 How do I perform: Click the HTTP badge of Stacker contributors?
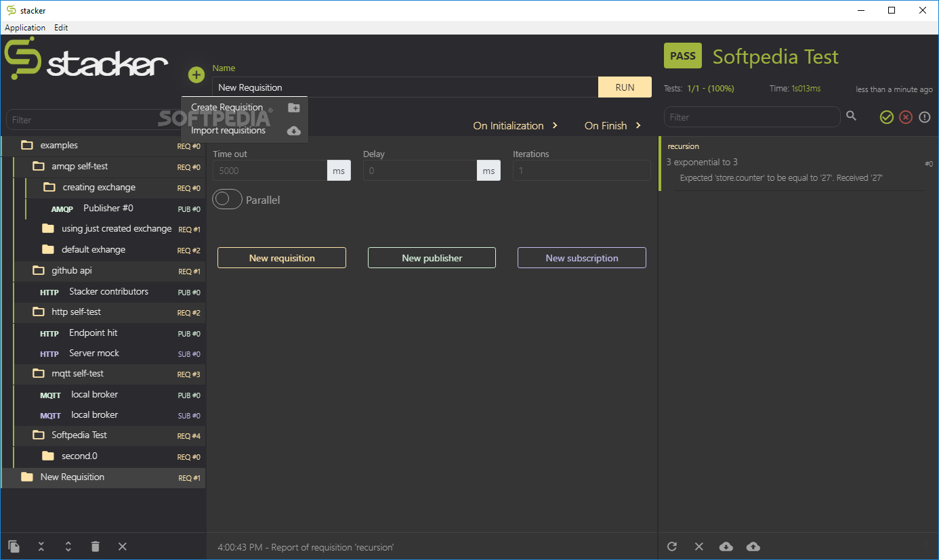[49, 293]
